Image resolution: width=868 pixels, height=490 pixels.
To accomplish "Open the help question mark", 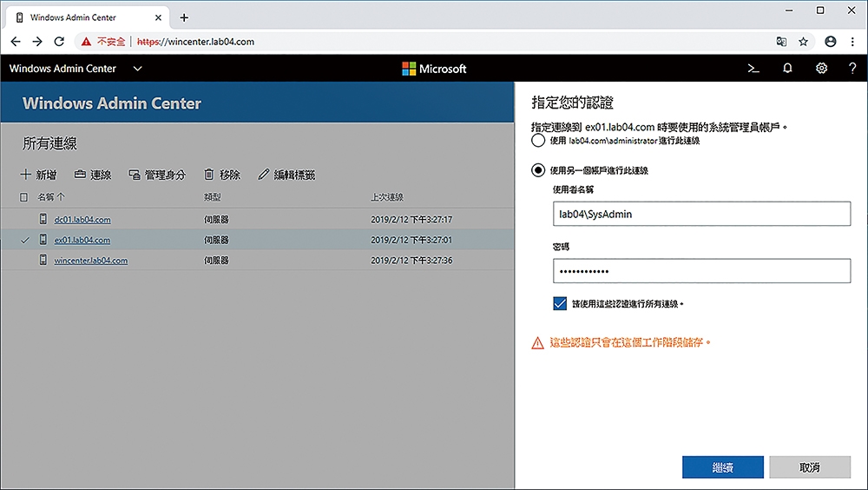I will pyautogui.click(x=852, y=68).
